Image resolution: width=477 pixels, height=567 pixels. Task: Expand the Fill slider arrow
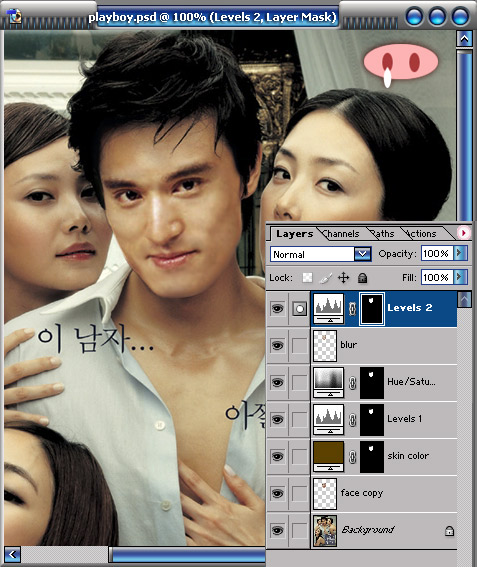point(460,277)
